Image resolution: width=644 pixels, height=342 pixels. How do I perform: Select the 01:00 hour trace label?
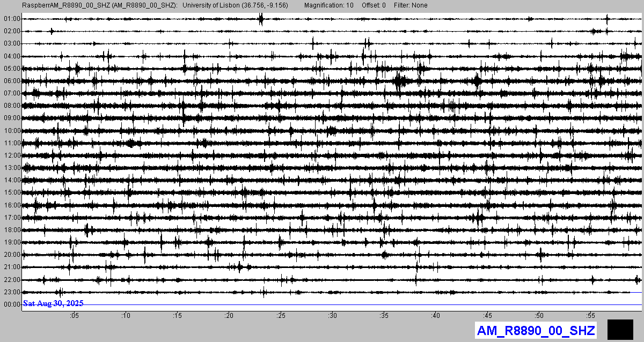pos(11,19)
